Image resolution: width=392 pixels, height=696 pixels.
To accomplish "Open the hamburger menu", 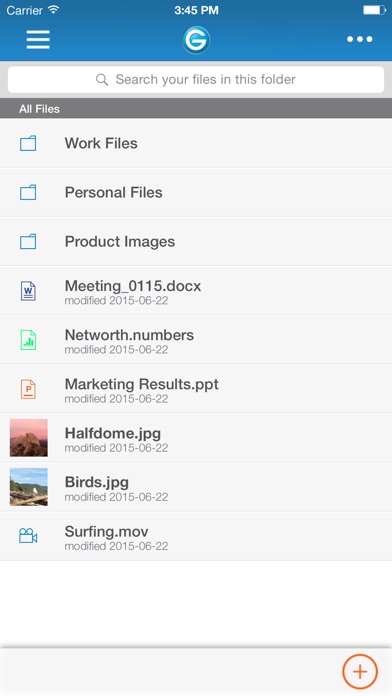I will point(38,40).
